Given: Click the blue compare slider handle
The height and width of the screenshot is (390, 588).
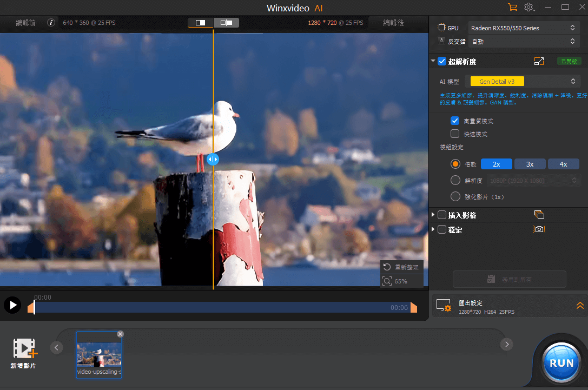Looking at the screenshot, I should coord(213,160).
